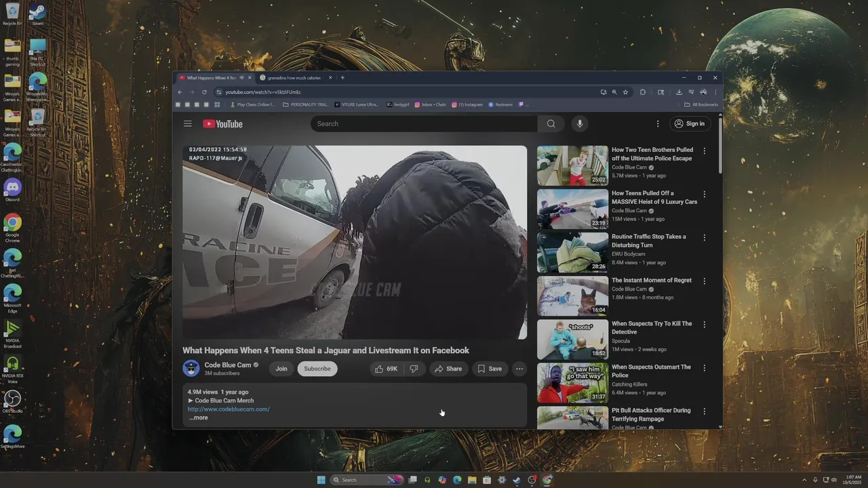
Task: Open the Code Blue Cam channel avatar
Action: [191, 368]
